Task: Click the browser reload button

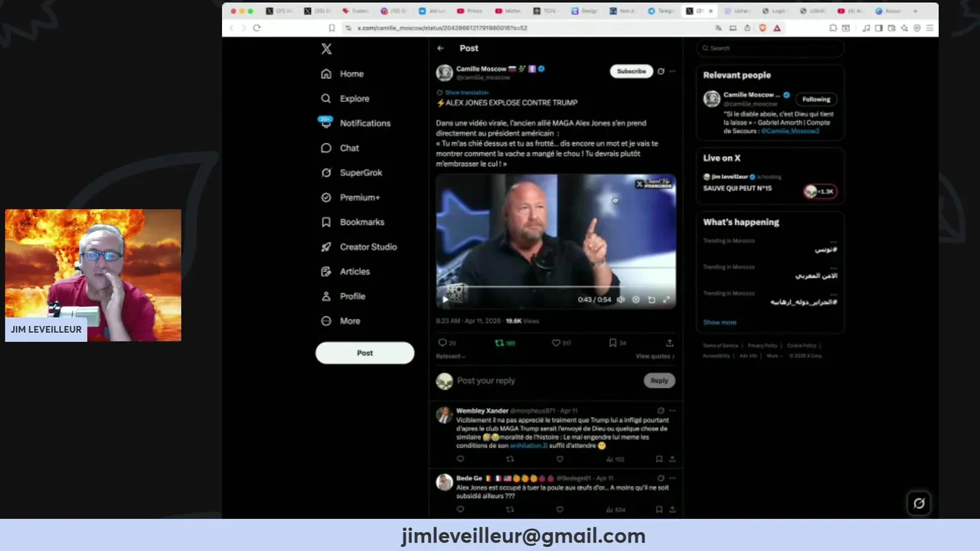Action: (256, 28)
